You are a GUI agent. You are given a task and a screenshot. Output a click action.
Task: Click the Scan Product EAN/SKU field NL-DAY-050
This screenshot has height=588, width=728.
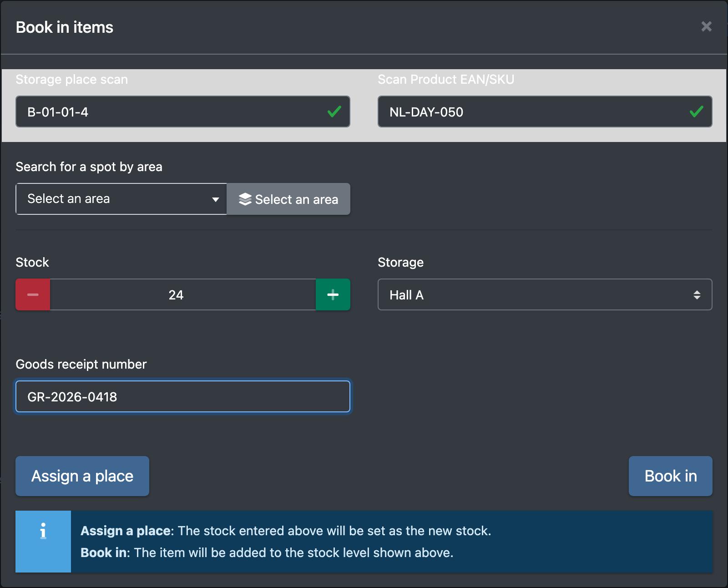(x=545, y=112)
